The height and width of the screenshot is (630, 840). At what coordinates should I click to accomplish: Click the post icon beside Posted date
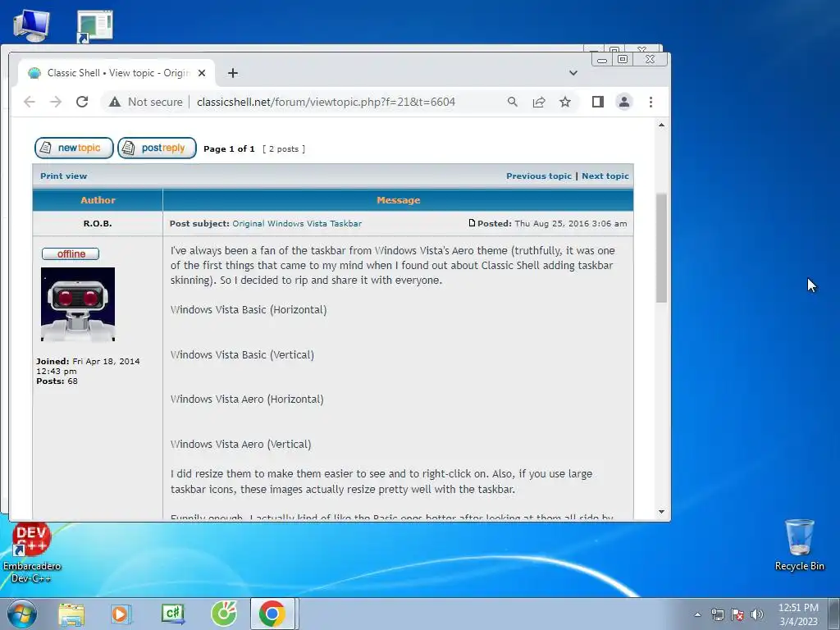(472, 223)
